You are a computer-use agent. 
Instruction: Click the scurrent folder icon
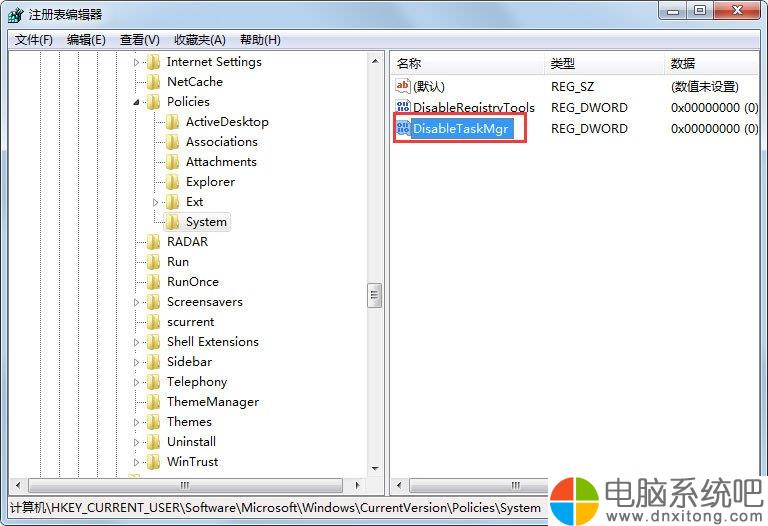point(153,322)
